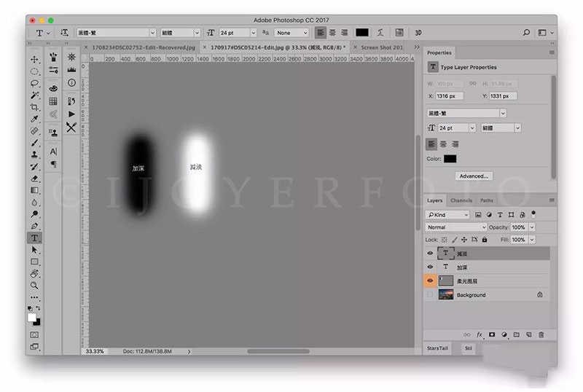
Task: Select the Crop tool
Action: pyautogui.click(x=34, y=107)
